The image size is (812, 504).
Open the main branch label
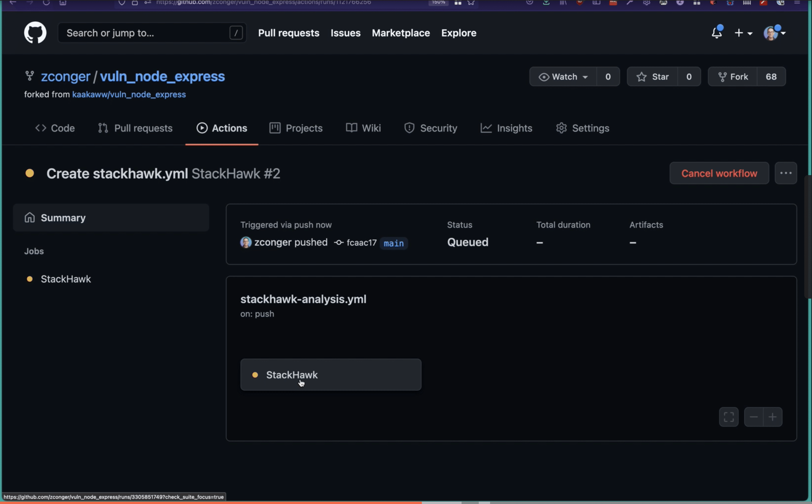click(x=394, y=243)
